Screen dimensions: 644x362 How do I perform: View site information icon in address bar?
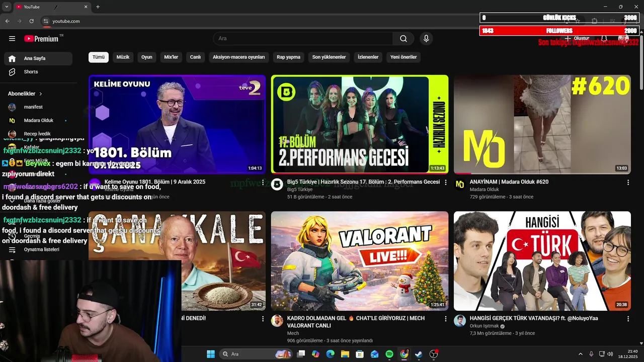(46, 21)
